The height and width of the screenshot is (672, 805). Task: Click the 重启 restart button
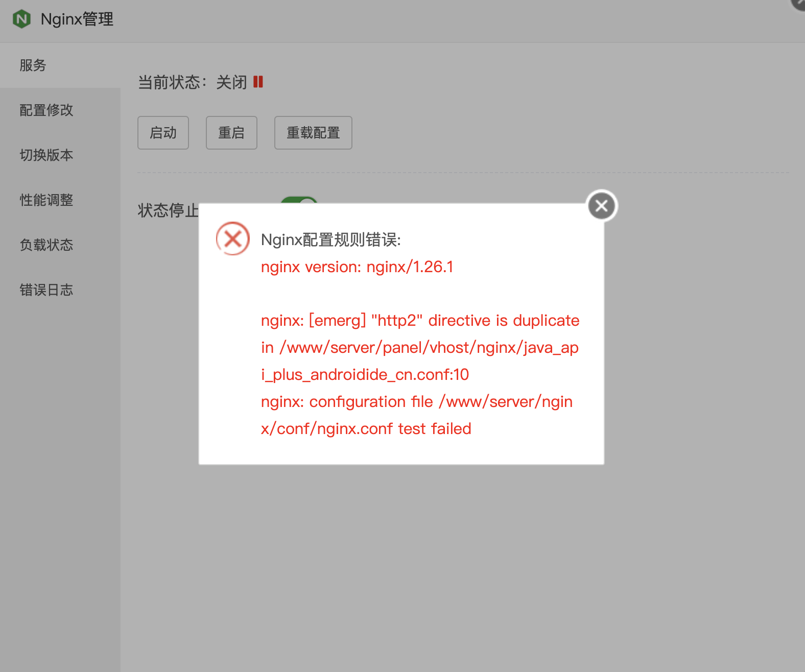pyautogui.click(x=231, y=133)
